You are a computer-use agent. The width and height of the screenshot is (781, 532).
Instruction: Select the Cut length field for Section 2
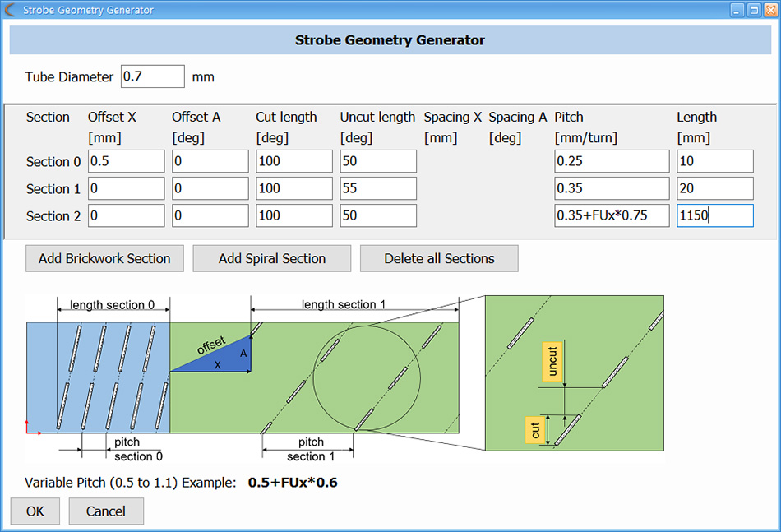(x=293, y=215)
